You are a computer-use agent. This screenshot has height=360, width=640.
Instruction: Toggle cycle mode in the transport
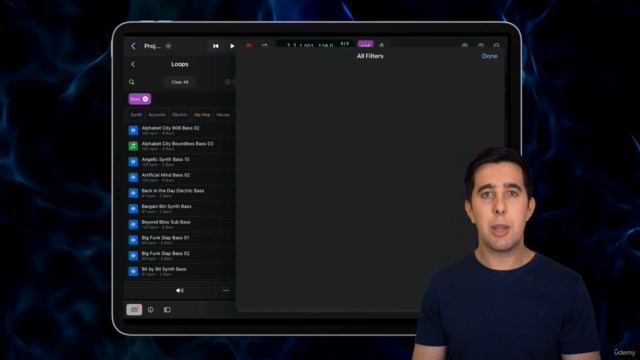(x=264, y=46)
